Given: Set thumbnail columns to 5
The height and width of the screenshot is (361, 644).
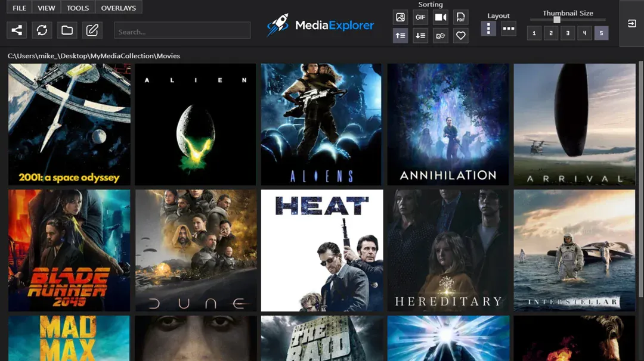Looking at the screenshot, I should [x=601, y=33].
